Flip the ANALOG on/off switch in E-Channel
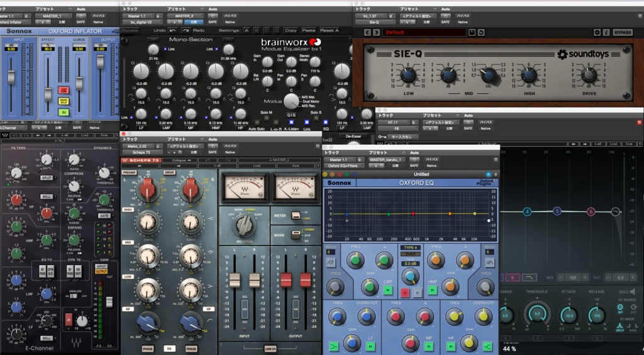The image size is (644, 355). pos(74,296)
